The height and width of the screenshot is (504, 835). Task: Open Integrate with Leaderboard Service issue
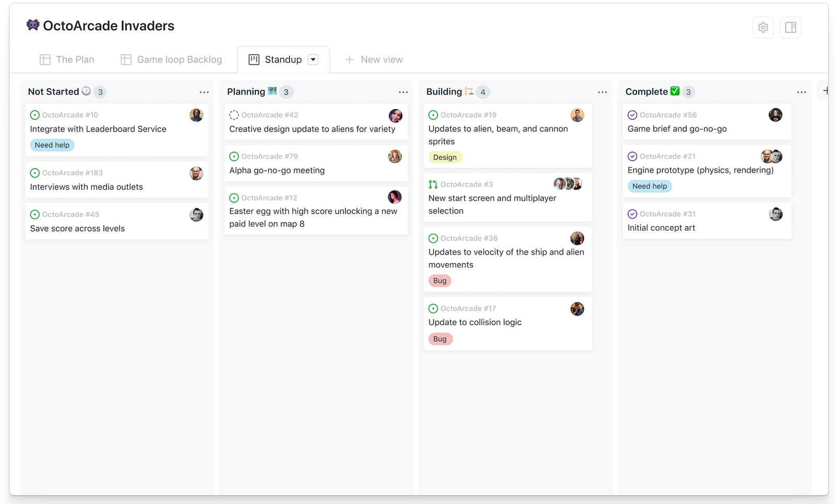coord(98,129)
